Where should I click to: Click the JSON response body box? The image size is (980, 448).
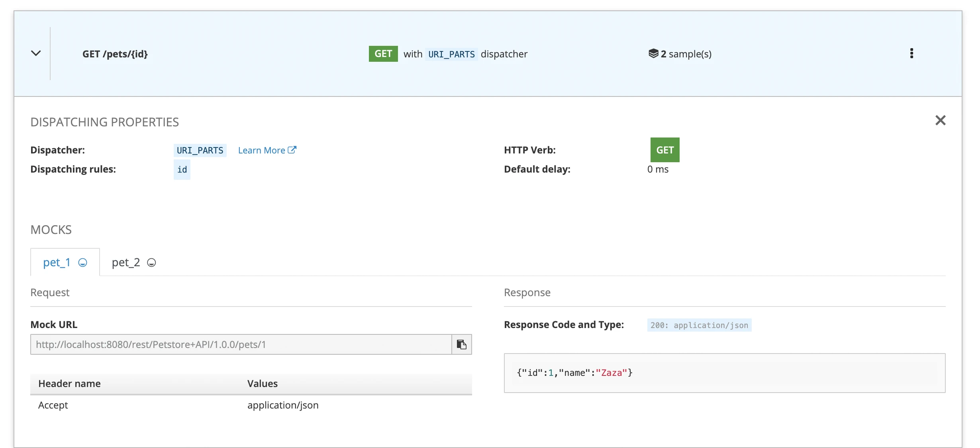pyautogui.click(x=724, y=373)
